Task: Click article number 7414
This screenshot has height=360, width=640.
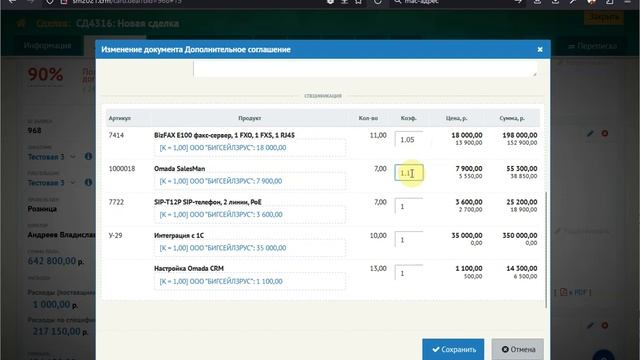Action: [116, 135]
